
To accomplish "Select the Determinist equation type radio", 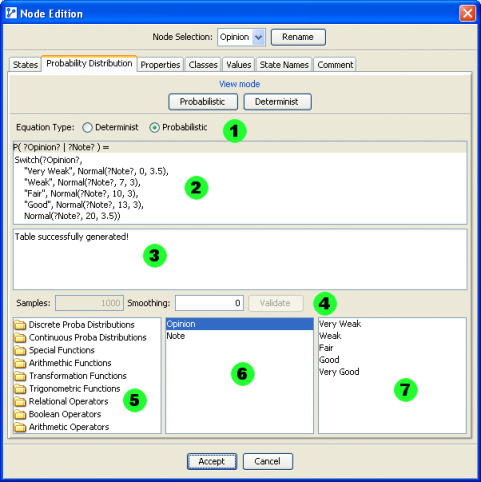I will point(87,127).
